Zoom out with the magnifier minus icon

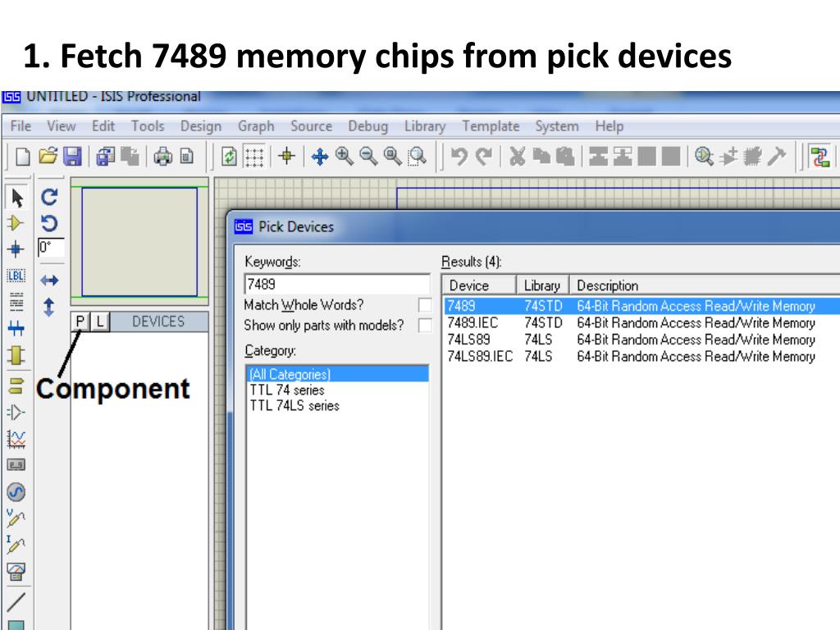click(368, 156)
